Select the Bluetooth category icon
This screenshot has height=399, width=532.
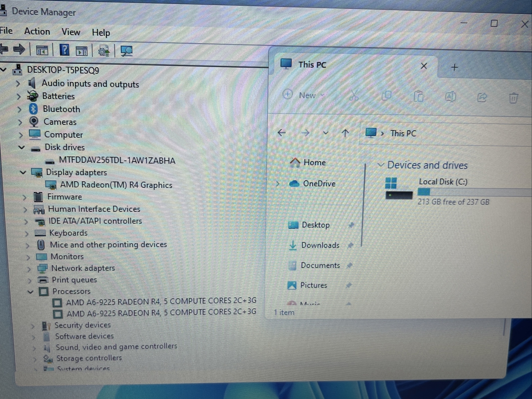[33, 109]
